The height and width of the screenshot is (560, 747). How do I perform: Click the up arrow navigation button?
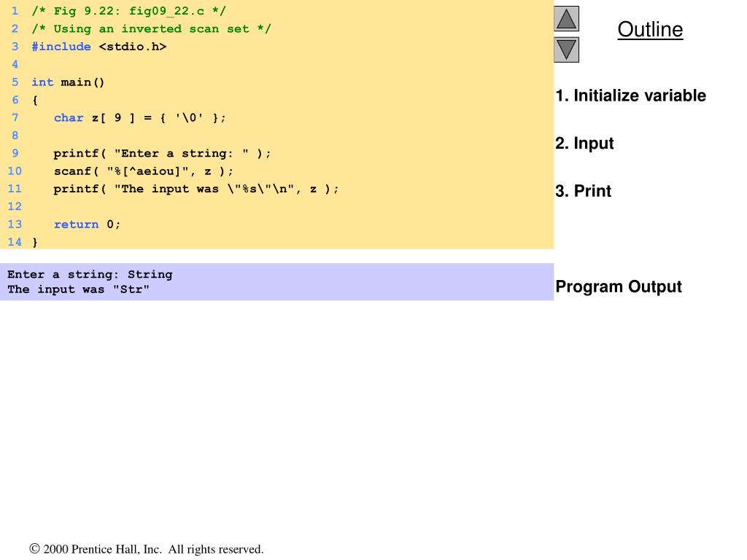566,18
